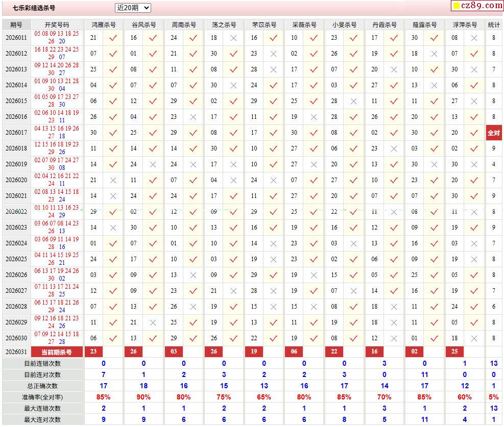
Task: Click the checkmark for 小旻杀号 in row 2026025
Action: pos(353,259)
